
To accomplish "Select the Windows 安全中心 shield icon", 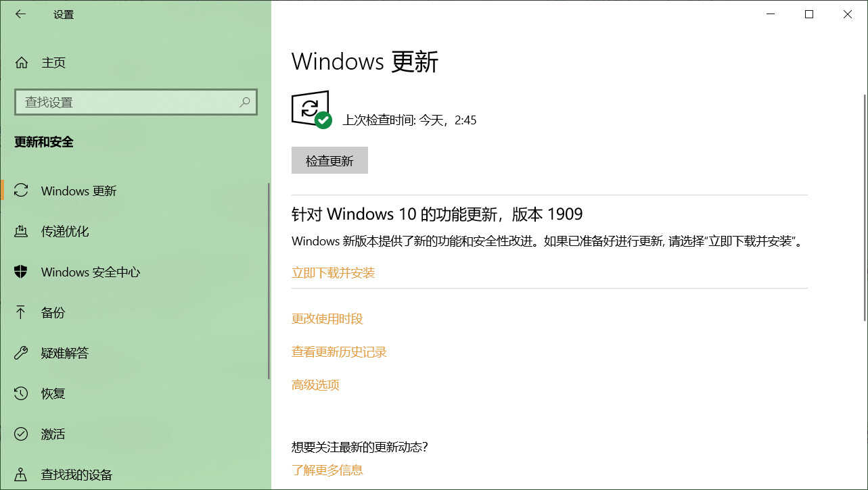I will pos(21,272).
